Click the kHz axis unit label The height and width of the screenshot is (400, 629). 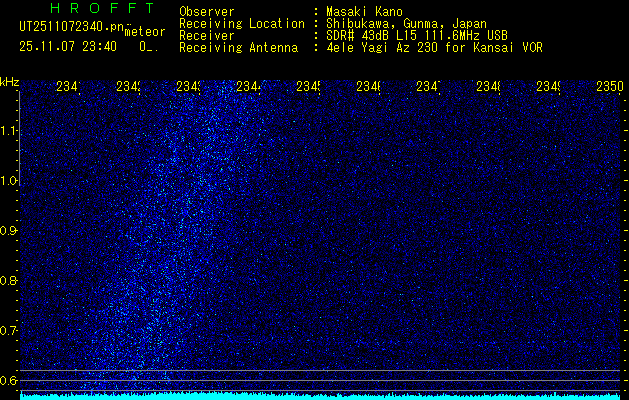tap(9, 82)
